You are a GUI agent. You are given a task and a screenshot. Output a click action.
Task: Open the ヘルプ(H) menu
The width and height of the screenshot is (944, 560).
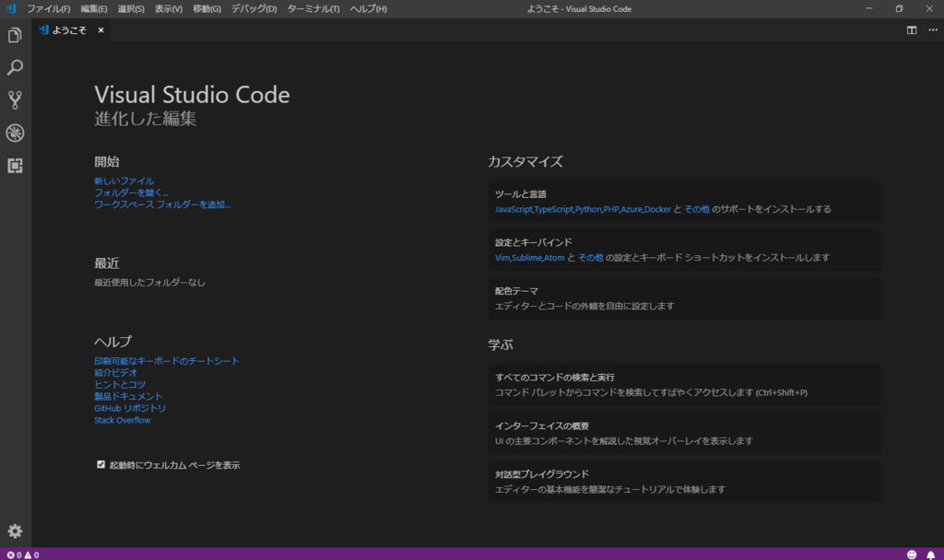pos(369,9)
